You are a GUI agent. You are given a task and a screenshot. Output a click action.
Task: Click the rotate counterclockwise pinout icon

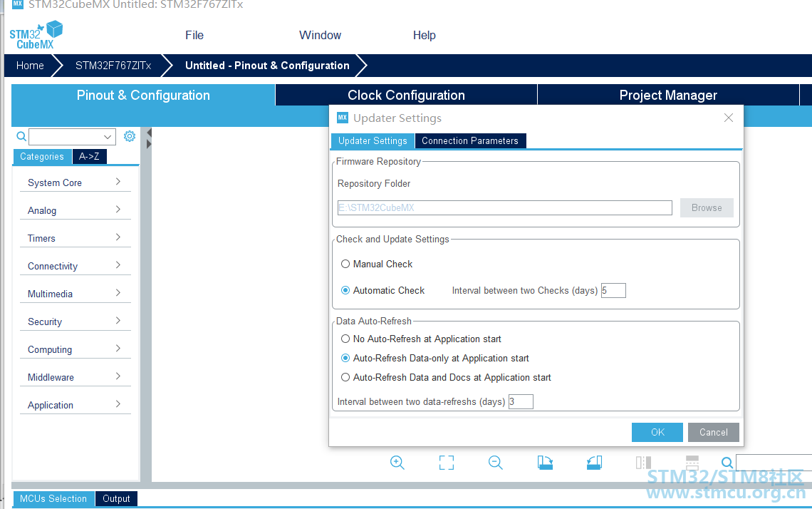click(594, 463)
